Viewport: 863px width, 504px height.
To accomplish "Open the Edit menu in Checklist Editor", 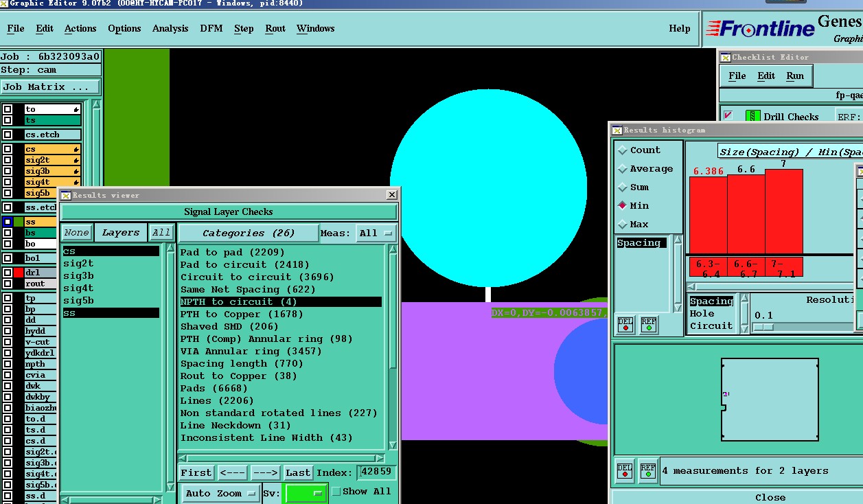I will tap(766, 76).
